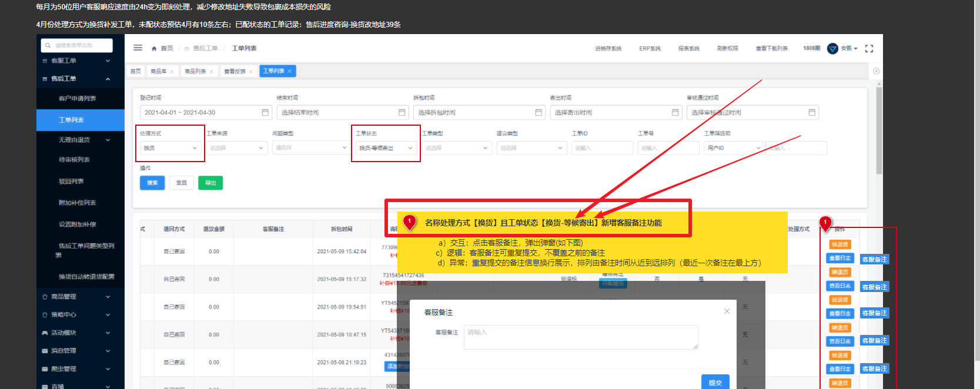Open calendar icon of 登记时间 date range
The width and height of the screenshot is (980, 389).
(265, 112)
